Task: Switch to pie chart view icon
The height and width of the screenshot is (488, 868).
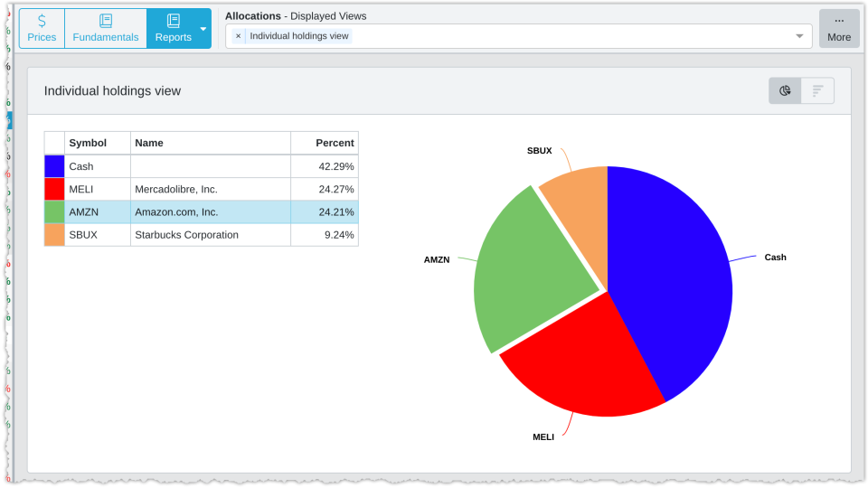Action: [x=785, y=90]
